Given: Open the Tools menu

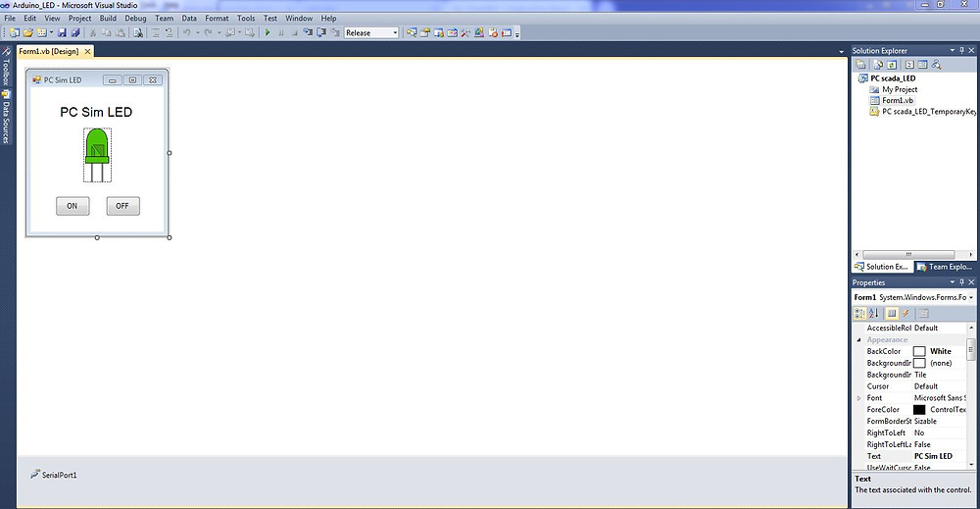Looking at the screenshot, I should tap(246, 18).
